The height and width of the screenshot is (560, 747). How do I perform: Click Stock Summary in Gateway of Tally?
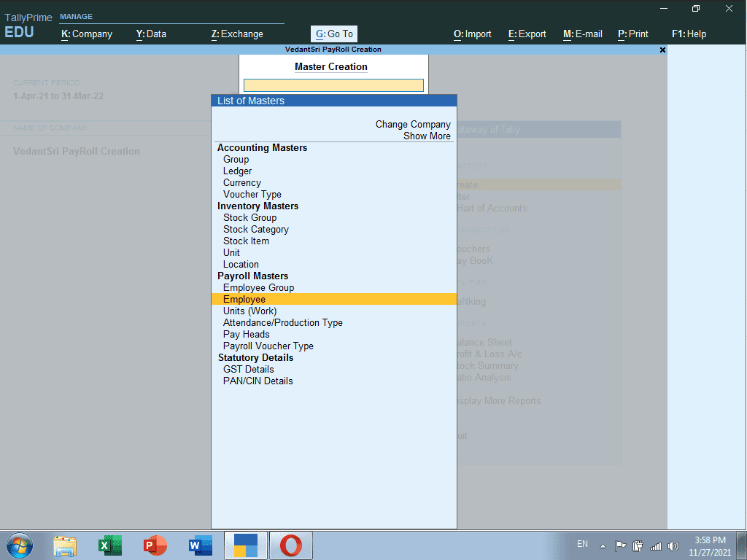tap(488, 366)
